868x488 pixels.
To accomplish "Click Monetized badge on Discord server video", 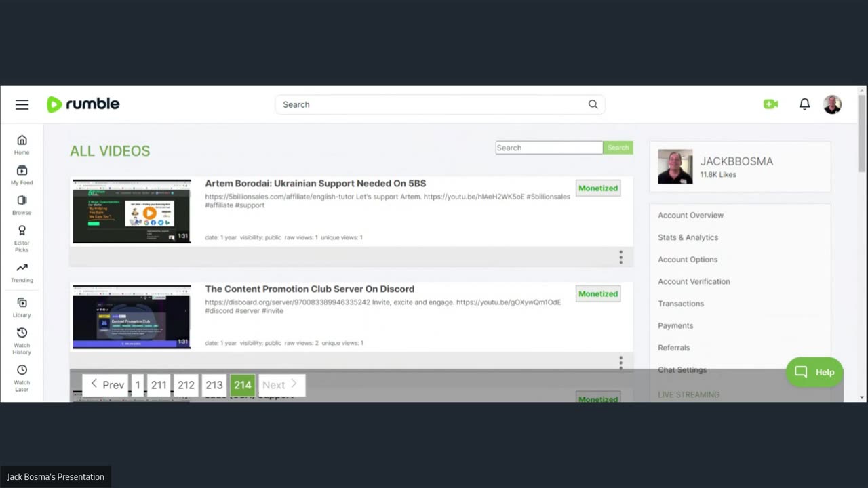I will tap(598, 293).
